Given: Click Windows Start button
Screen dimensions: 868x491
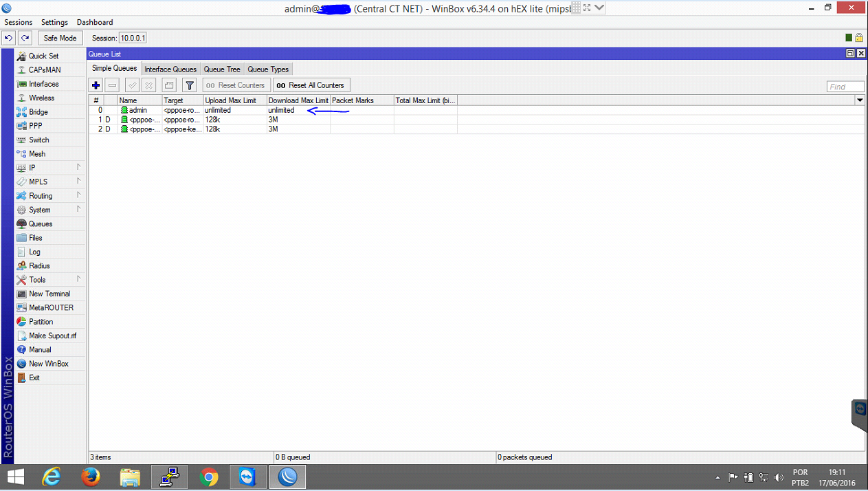Looking at the screenshot, I should [15, 477].
